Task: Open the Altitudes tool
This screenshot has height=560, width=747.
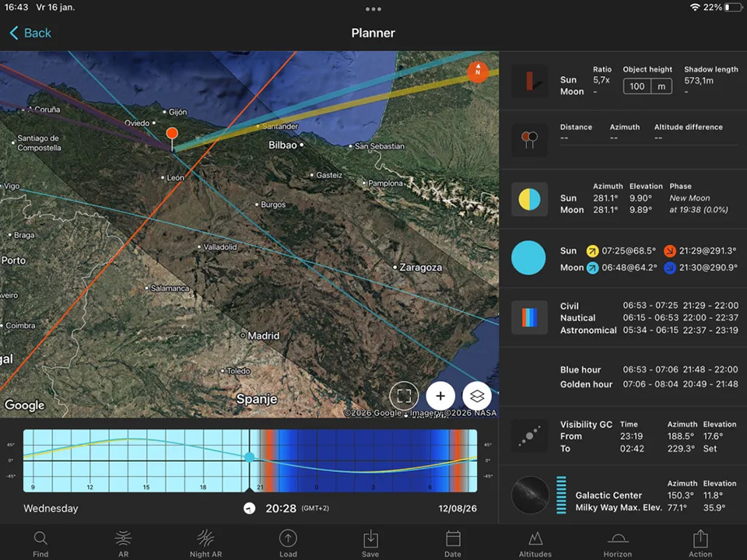Action: pyautogui.click(x=535, y=543)
